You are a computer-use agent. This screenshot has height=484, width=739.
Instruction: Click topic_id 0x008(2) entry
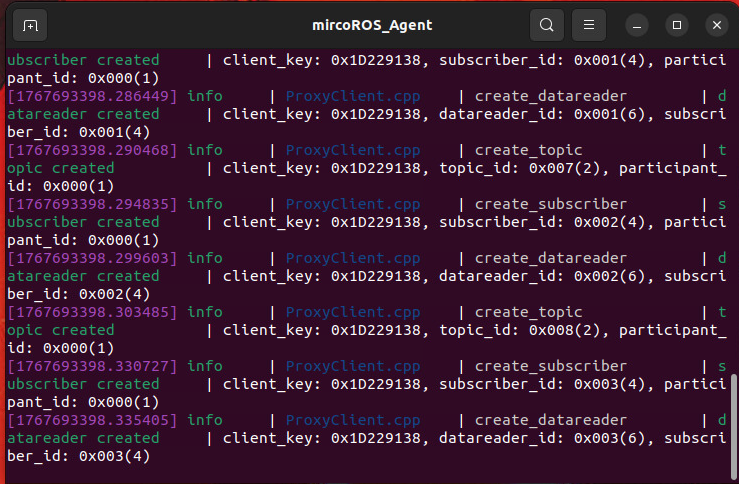[519, 330]
